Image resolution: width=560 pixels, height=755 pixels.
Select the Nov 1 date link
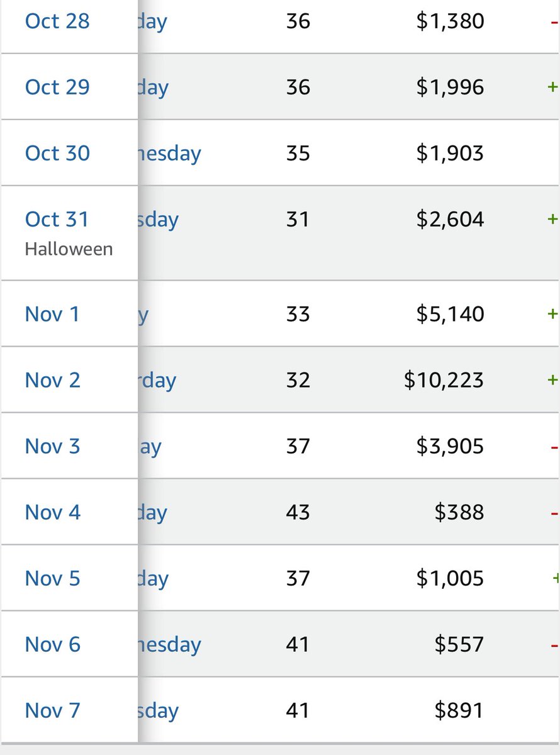point(52,313)
